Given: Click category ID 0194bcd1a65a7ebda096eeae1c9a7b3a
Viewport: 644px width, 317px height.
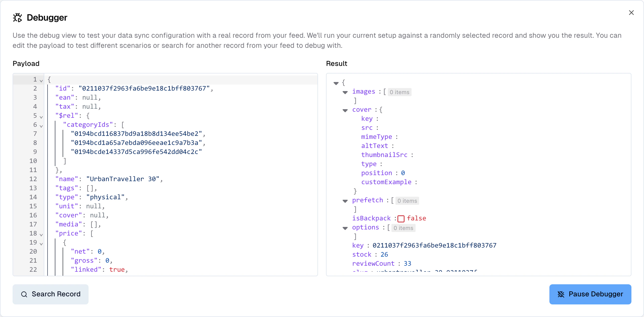Looking at the screenshot, I should [x=136, y=143].
